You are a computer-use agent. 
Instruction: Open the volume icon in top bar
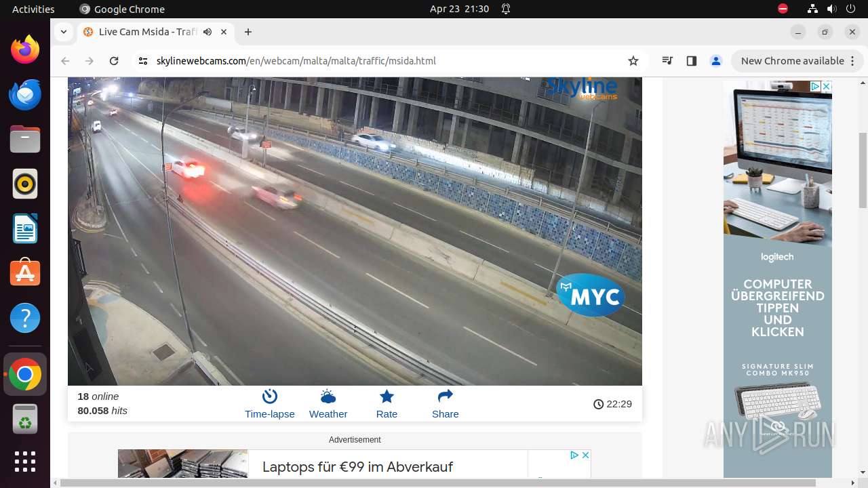coord(832,9)
